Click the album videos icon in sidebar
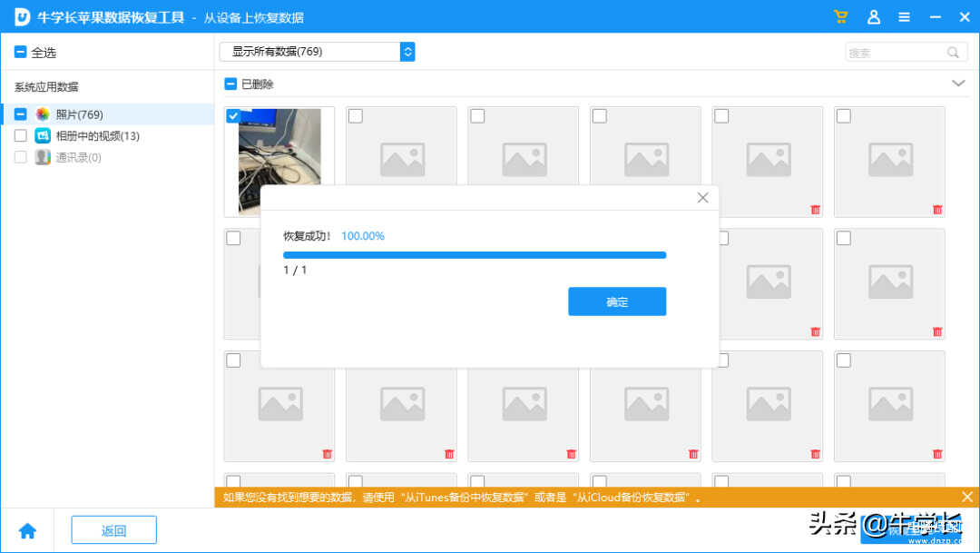Image resolution: width=980 pixels, height=553 pixels. (x=43, y=136)
